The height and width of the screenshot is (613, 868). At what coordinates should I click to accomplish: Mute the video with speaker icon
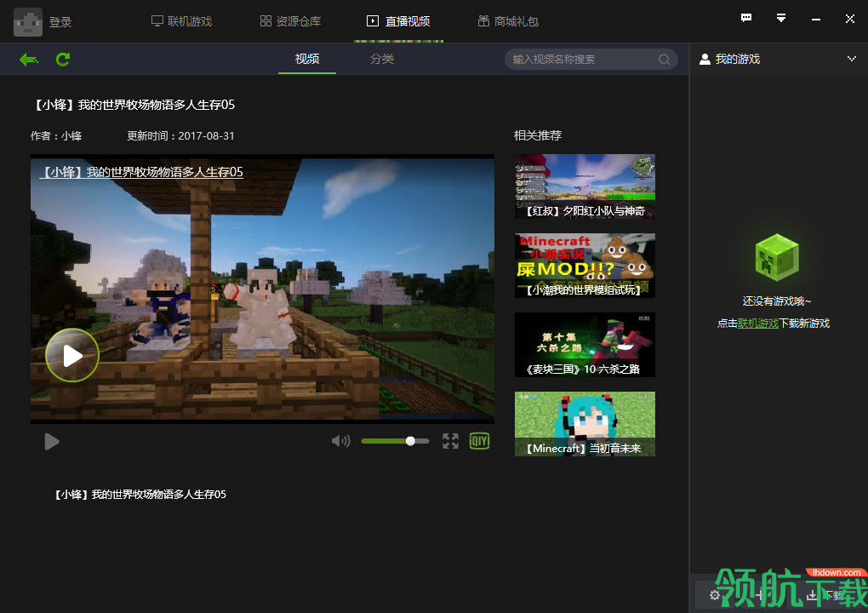(x=341, y=441)
